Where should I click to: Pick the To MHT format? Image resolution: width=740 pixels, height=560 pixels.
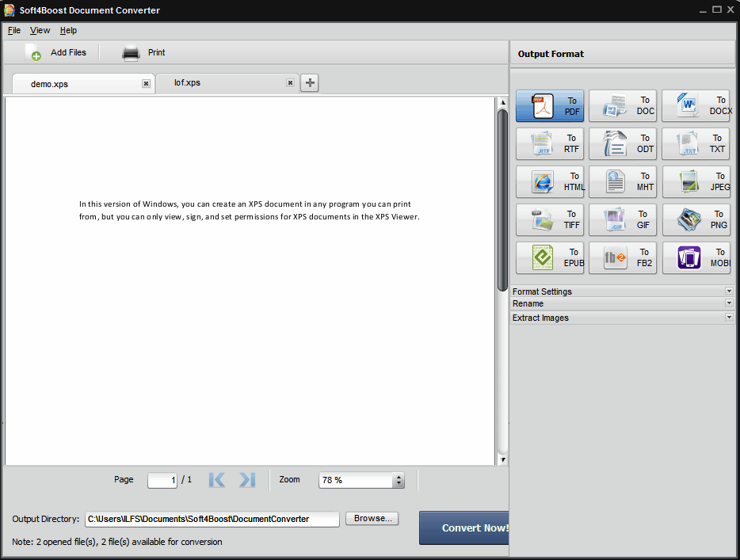click(x=623, y=181)
